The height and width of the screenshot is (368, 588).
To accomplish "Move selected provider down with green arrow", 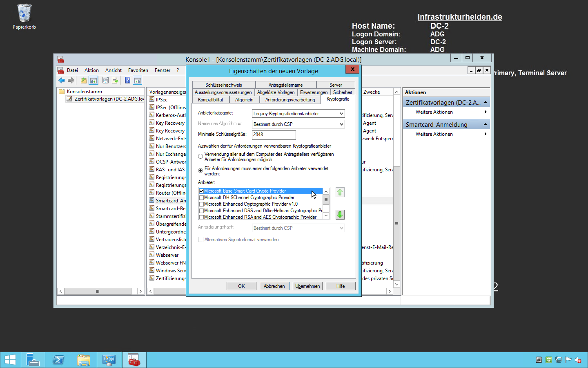I will (x=340, y=215).
